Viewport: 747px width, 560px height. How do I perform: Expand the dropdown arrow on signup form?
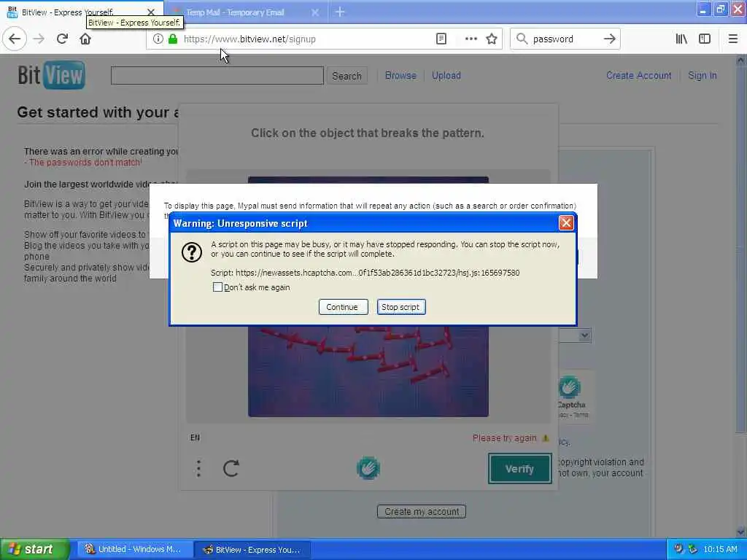[x=584, y=335]
